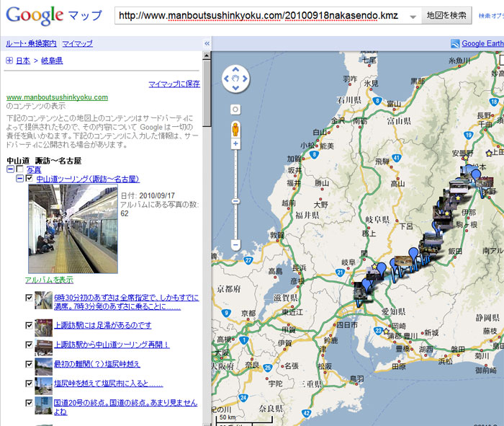504x426 pixels.
Task: Switch to the マイマップ tab
Action: coord(77,44)
